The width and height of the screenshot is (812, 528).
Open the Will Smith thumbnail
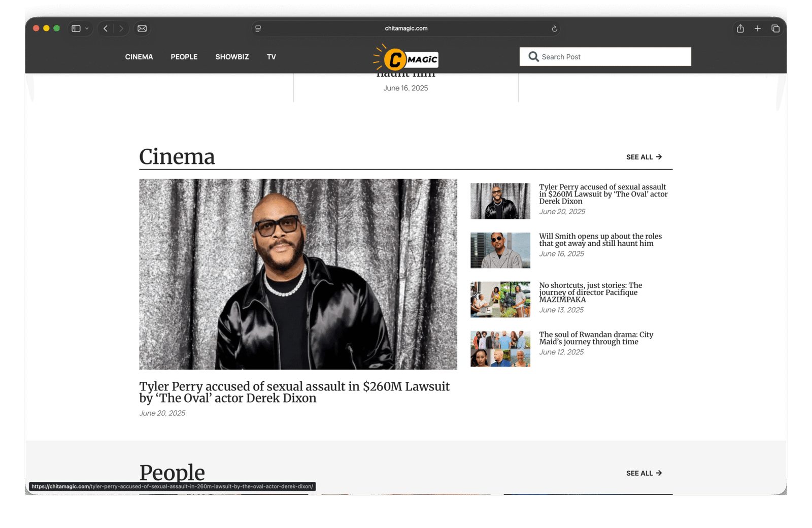500,250
